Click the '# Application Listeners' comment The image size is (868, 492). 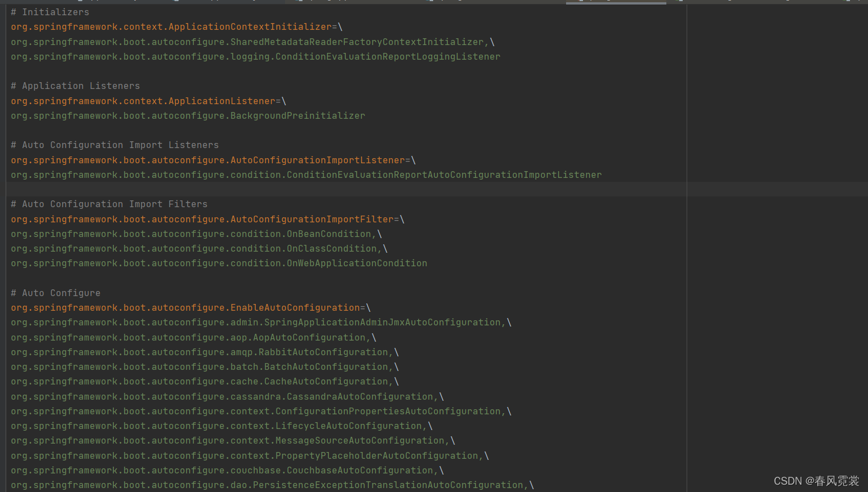(75, 86)
